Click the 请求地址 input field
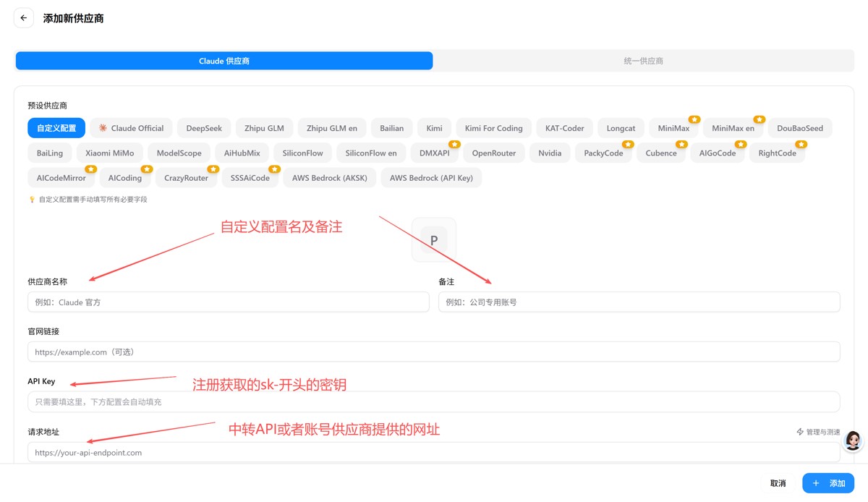This screenshot has width=868, height=502. point(434,452)
